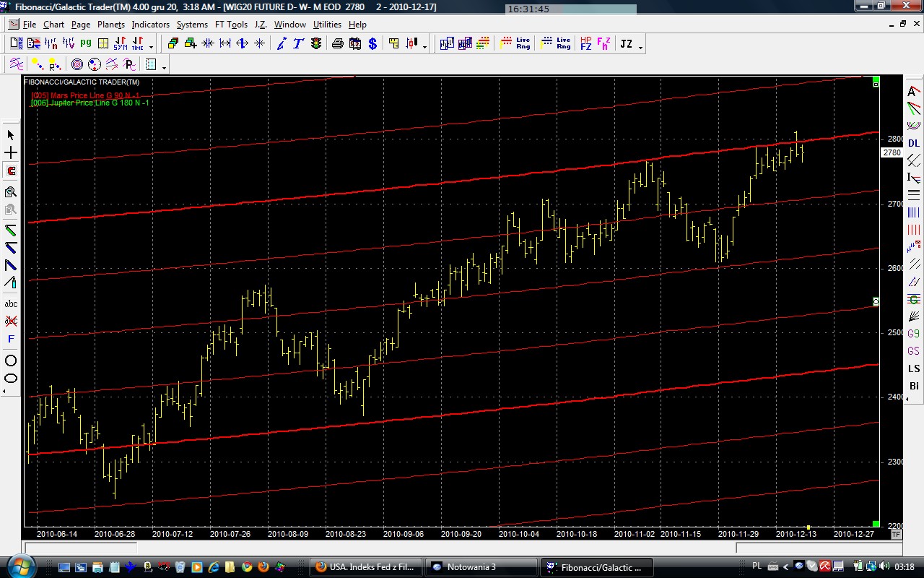Viewport: 924px width, 578px height.
Task: Open the dropdown arrow after the TIME icon
Action: pos(151,47)
